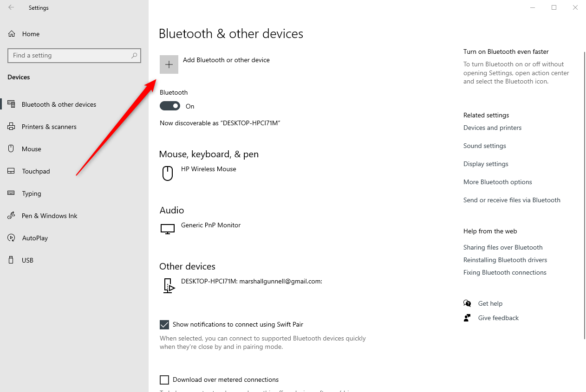Viewport: 586px width, 392px height.
Task: Open More Bluetooth options
Action: point(497,181)
